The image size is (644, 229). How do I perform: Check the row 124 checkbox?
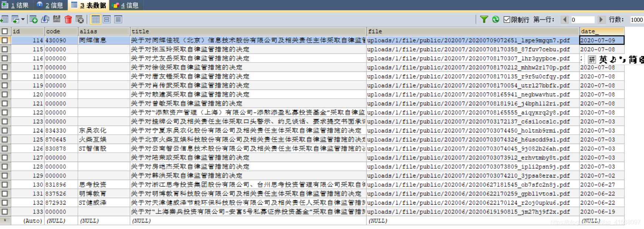click(5, 131)
